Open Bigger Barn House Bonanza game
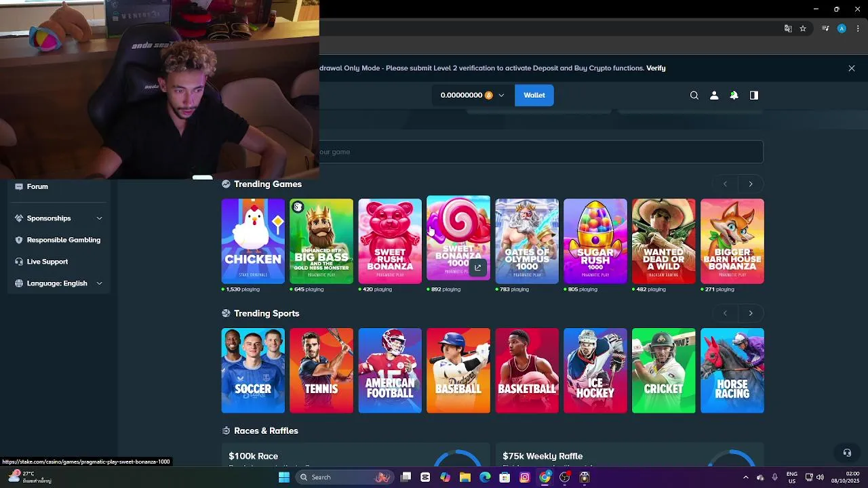Viewport: 868px width, 488px height. pos(732,241)
